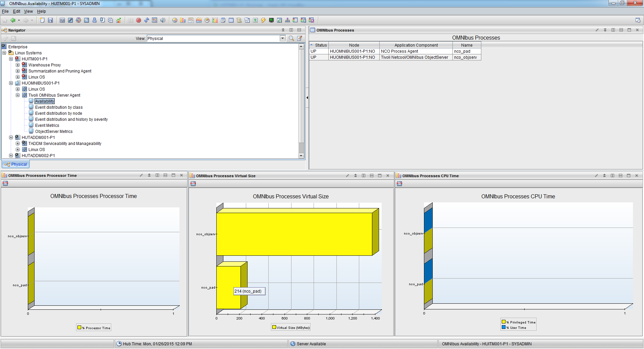Screen dimensions: 644x349
Task: Click the Name column header
Action: (467, 45)
